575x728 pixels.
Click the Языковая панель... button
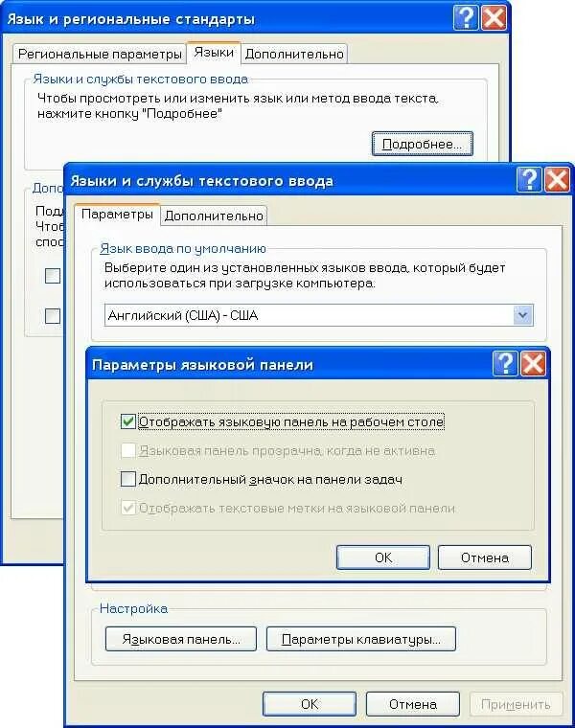[181, 639]
